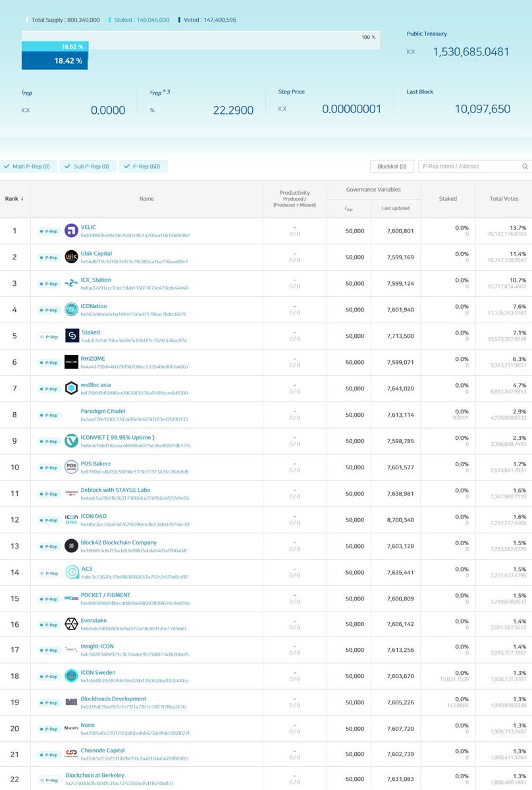Open ICX_Station's hx address link
Image resolution: width=532 pixels, height=790 pixels.
tap(134, 288)
